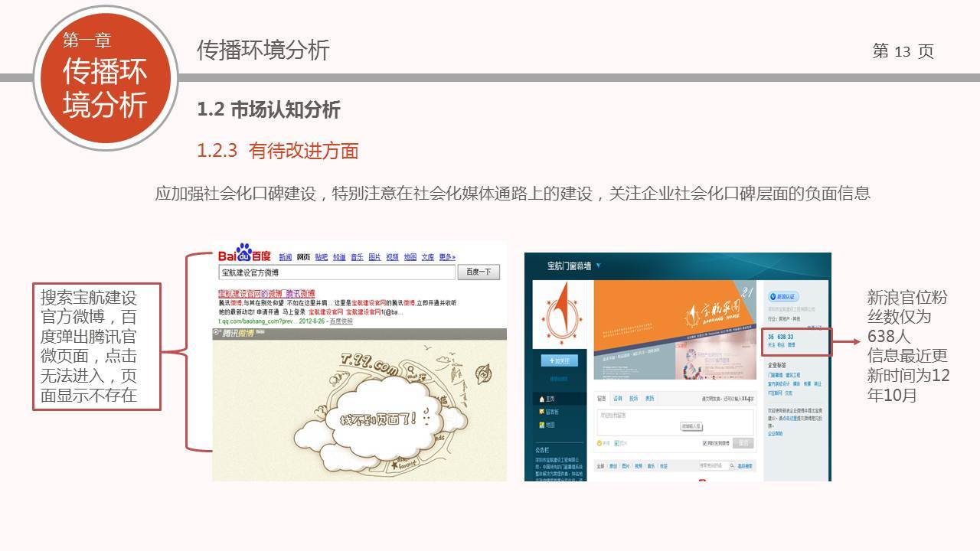The width and height of the screenshot is (980, 551).
Task: Switch to the 咨询 tab
Action: 617,399
